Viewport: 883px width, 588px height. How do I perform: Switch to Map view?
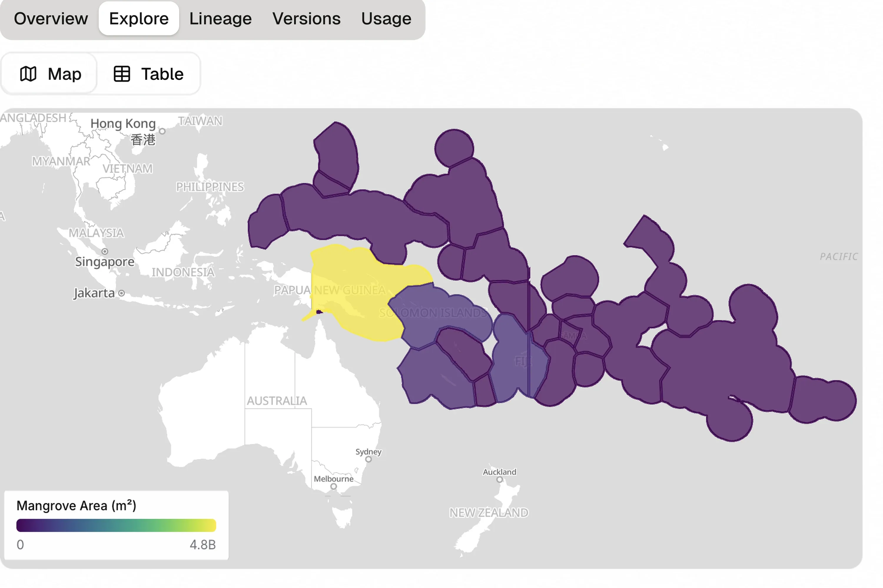[x=49, y=74]
